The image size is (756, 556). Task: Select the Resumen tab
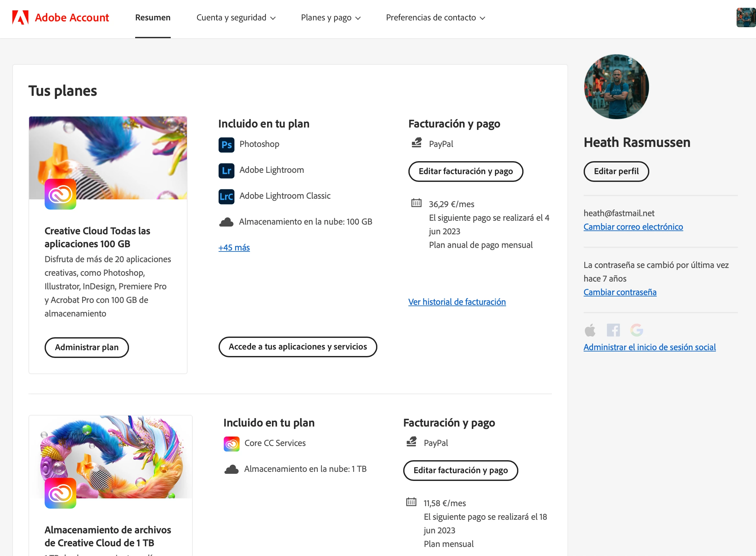click(x=153, y=17)
